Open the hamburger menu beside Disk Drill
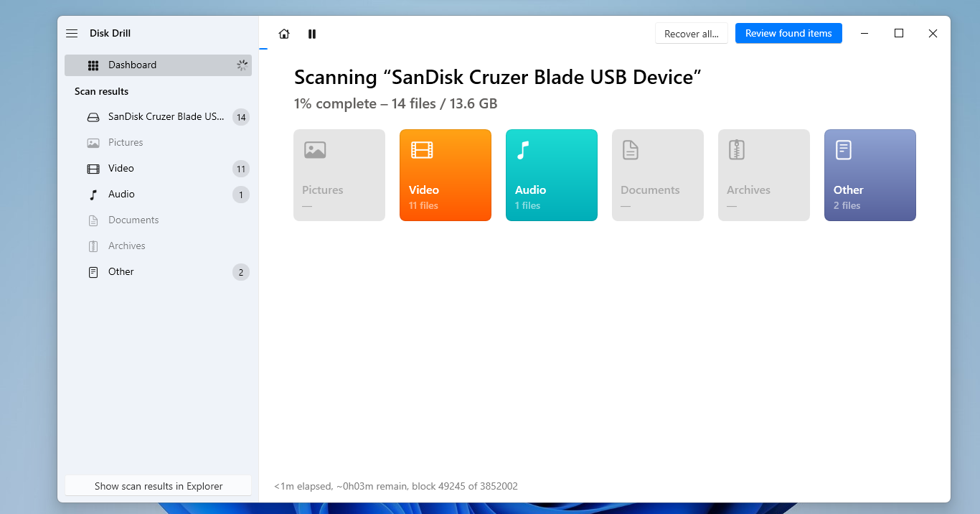This screenshot has width=980, height=514. 72,34
